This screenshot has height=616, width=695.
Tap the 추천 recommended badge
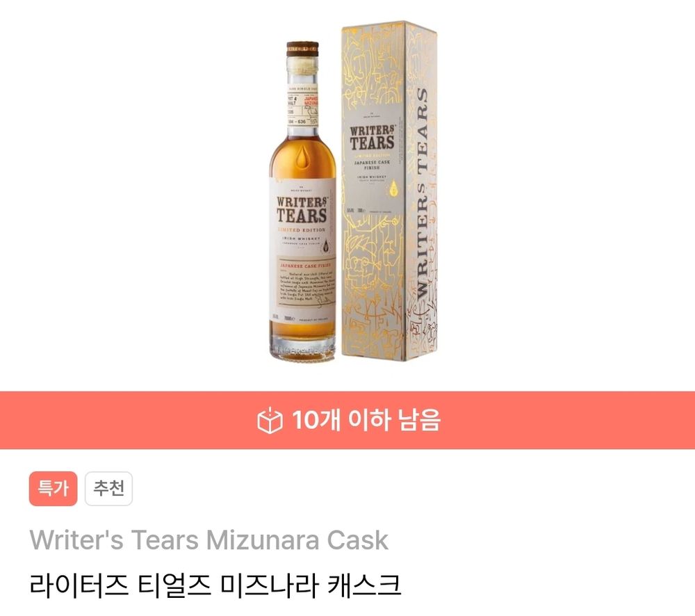[x=108, y=489]
